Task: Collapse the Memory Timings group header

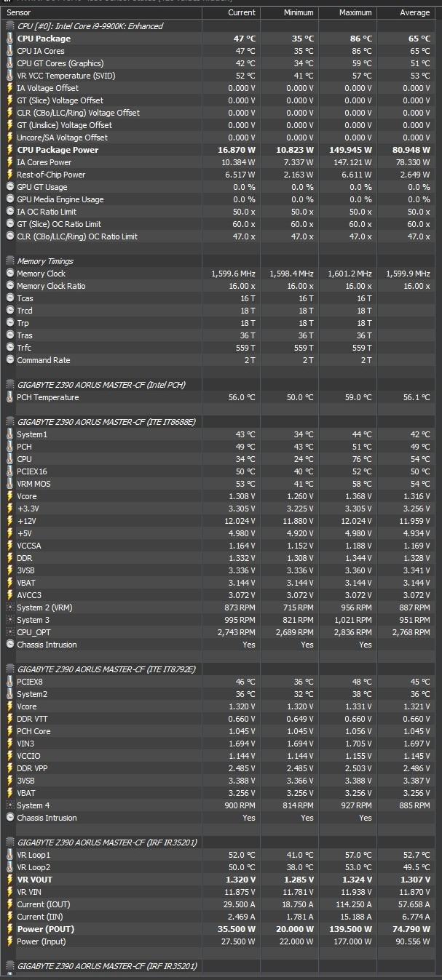Action: 9,261
